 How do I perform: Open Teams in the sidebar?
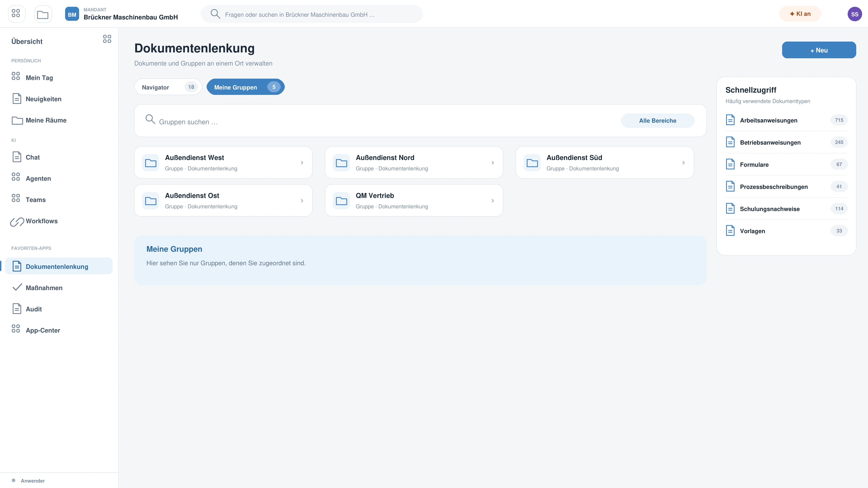[59, 200]
